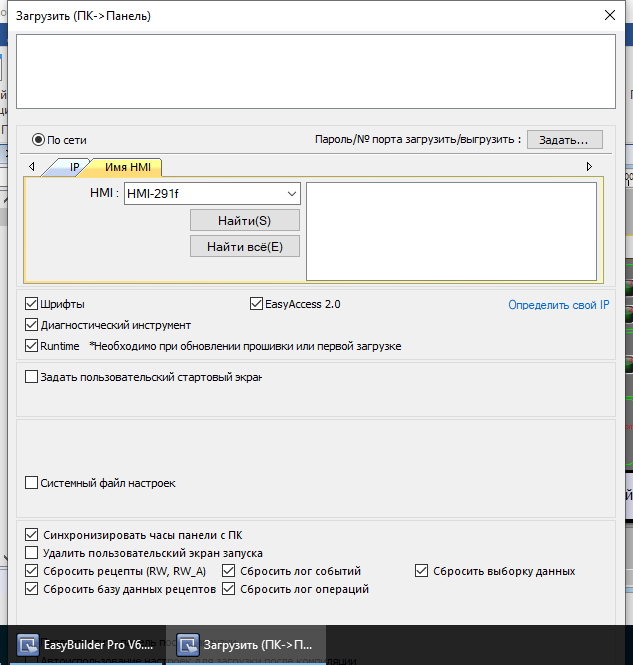Switch to the IP tab
Screen dimensions: 633x665
(x=74, y=167)
